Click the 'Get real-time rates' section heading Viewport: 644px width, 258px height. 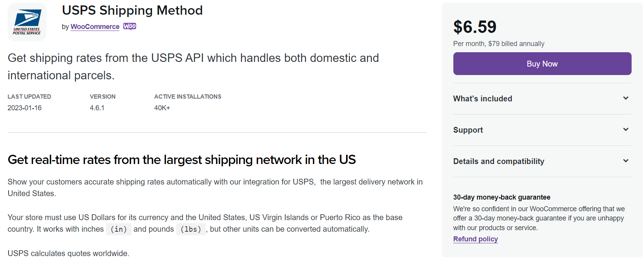click(181, 159)
